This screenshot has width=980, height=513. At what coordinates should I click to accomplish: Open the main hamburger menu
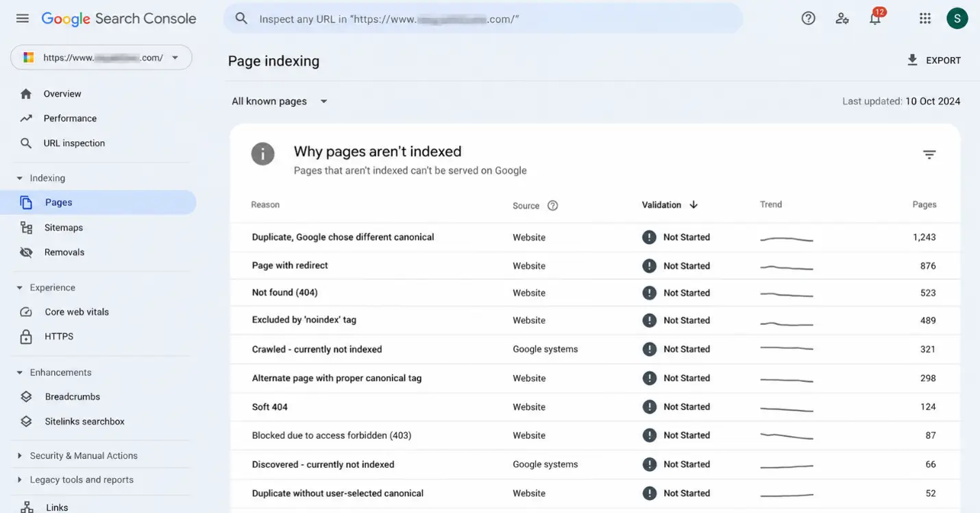click(x=23, y=19)
